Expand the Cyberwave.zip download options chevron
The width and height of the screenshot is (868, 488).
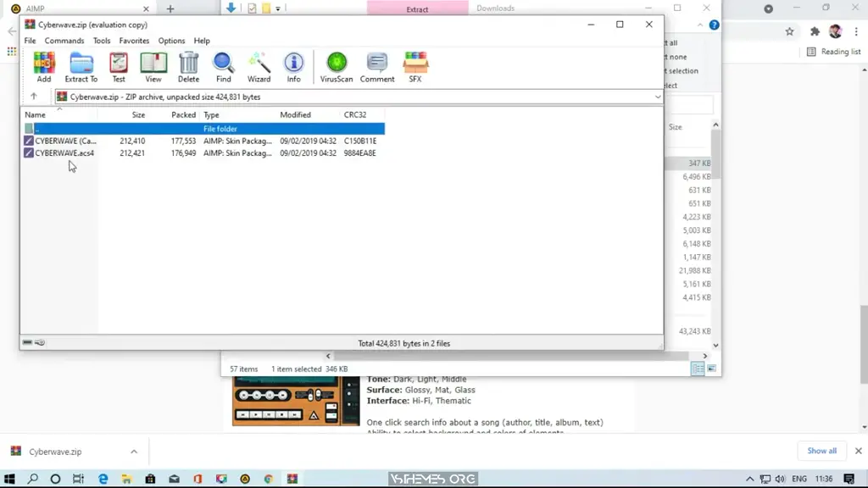pos(133,452)
